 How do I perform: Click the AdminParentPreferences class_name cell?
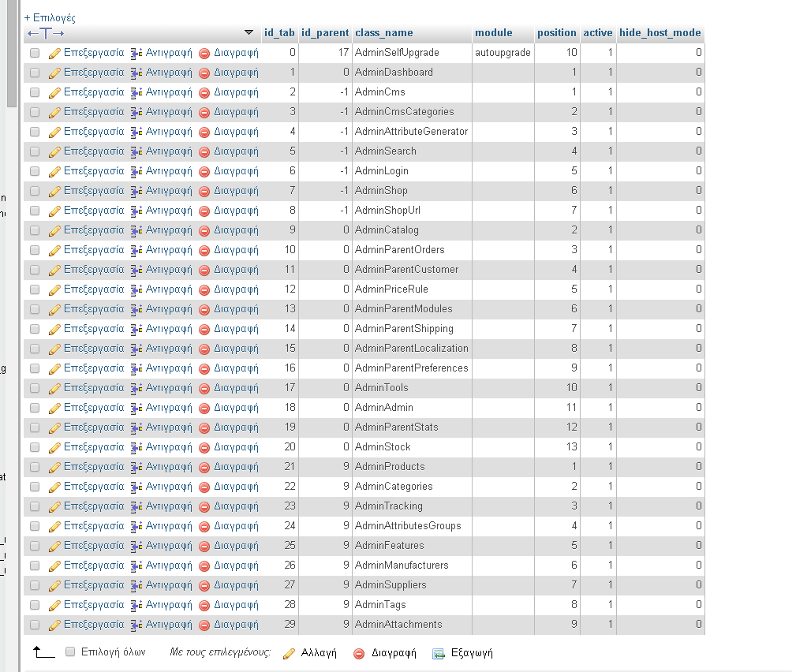[412, 368]
